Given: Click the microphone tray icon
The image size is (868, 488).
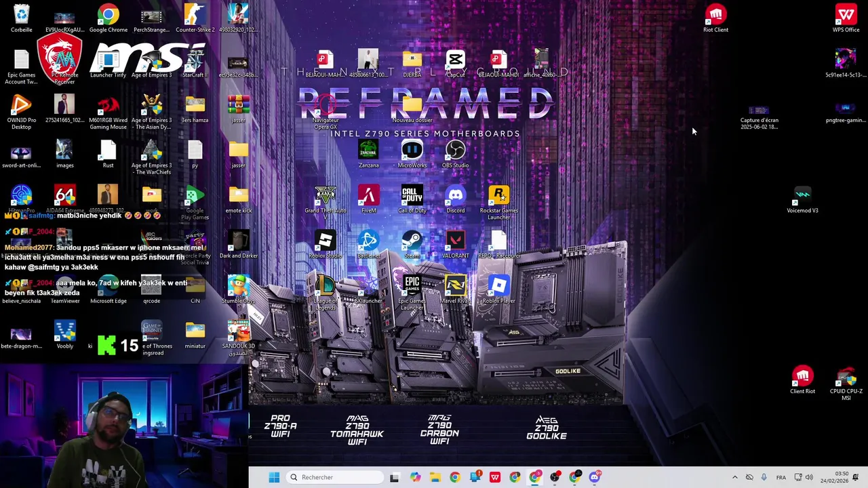Looking at the screenshot, I should pos(764,477).
